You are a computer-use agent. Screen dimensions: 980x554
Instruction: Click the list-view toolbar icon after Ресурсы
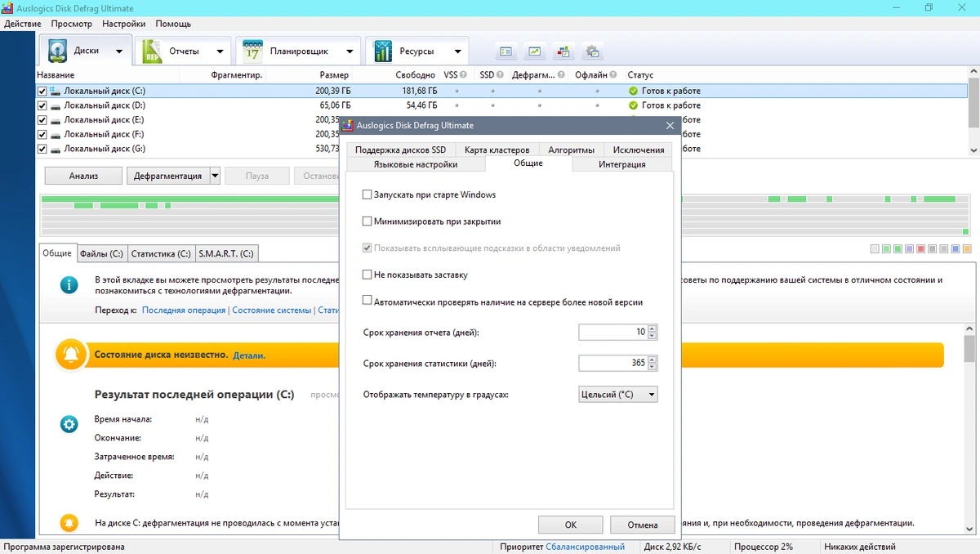pyautogui.click(x=506, y=51)
